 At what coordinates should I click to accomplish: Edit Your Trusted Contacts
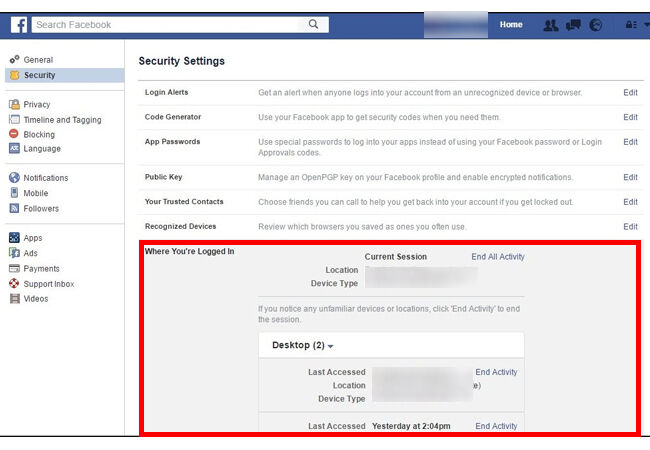(x=630, y=202)
